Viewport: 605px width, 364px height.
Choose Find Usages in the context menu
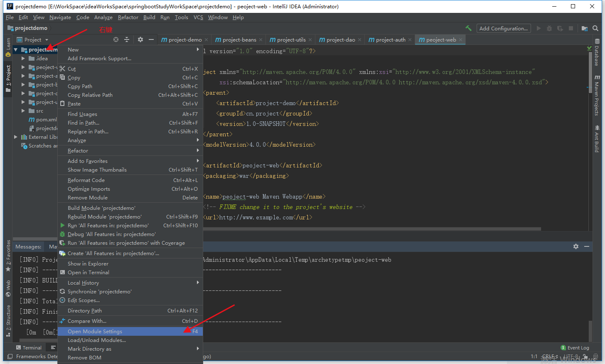(x=130, y=114)
